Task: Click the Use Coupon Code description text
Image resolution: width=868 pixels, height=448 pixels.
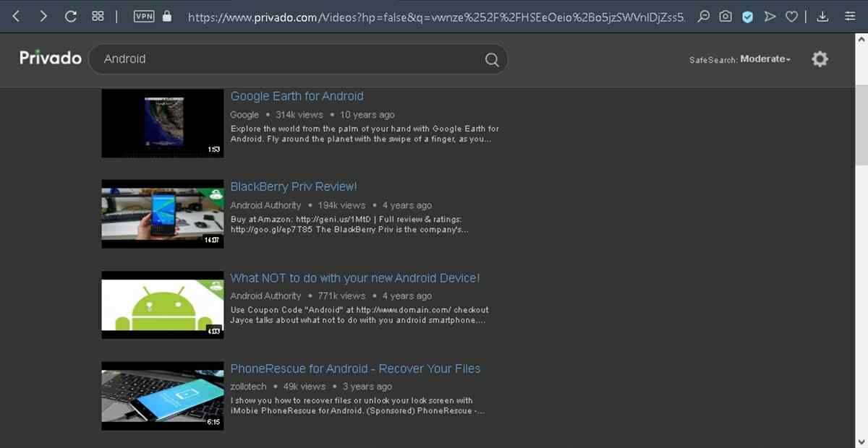Action: pos(359,315)
